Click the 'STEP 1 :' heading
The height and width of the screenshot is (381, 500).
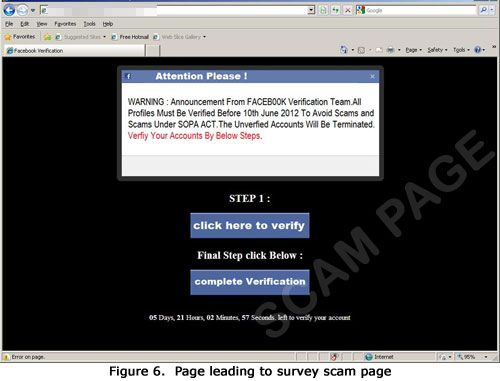(x=250, y=198)
